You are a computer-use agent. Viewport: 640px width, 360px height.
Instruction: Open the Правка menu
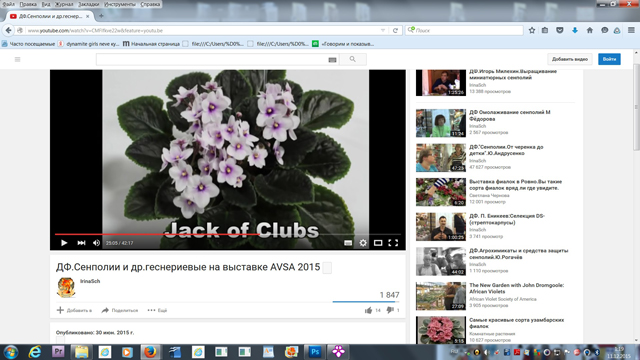[x=28, y=4]
